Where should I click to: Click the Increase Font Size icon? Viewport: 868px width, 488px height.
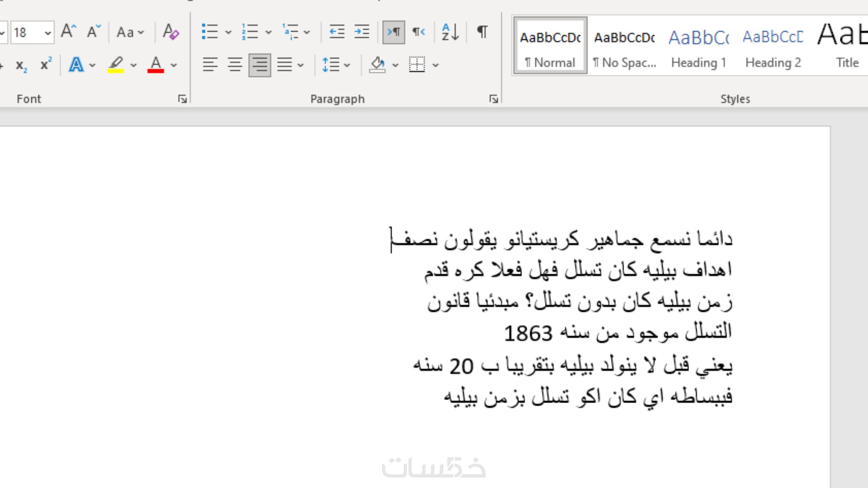coord(68,32)
